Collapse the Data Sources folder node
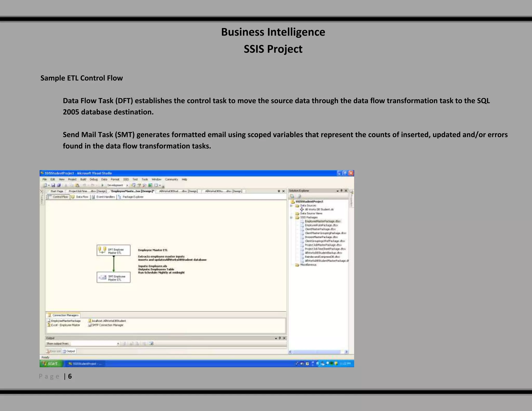This screenshot has height=411, width=532. 291,206
